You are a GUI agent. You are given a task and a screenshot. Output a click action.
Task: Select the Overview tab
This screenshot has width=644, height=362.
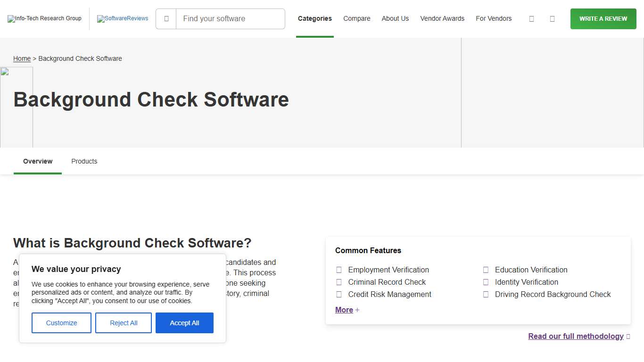pyautogui.click(x=37, y=161)
